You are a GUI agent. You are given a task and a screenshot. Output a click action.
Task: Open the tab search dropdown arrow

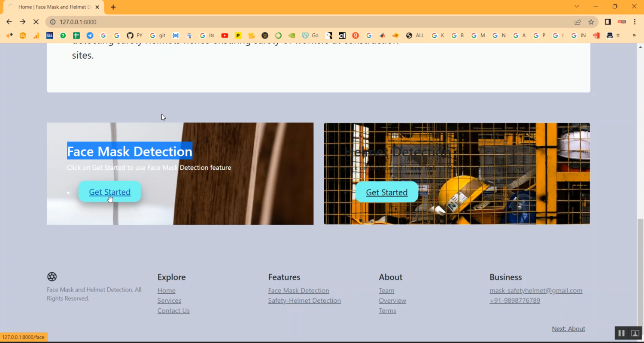coord(577,6)
